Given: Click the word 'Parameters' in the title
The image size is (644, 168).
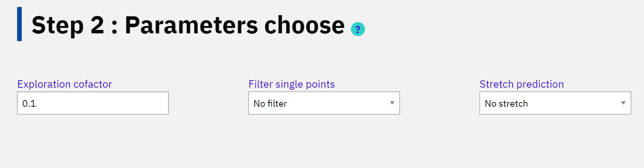Looking at the screenshot, I should tap(192, 25).
